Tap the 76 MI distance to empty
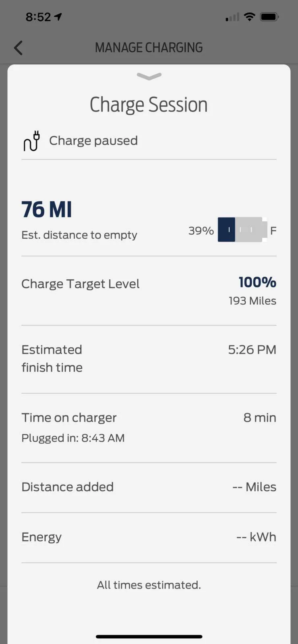Screen dimensions: 298x644 point(47,210)
